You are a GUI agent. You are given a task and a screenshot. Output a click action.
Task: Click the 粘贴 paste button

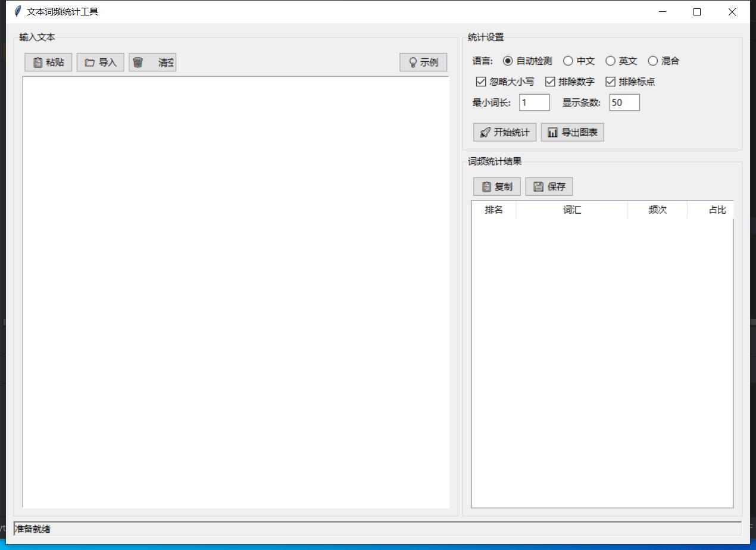pos(48,62)
